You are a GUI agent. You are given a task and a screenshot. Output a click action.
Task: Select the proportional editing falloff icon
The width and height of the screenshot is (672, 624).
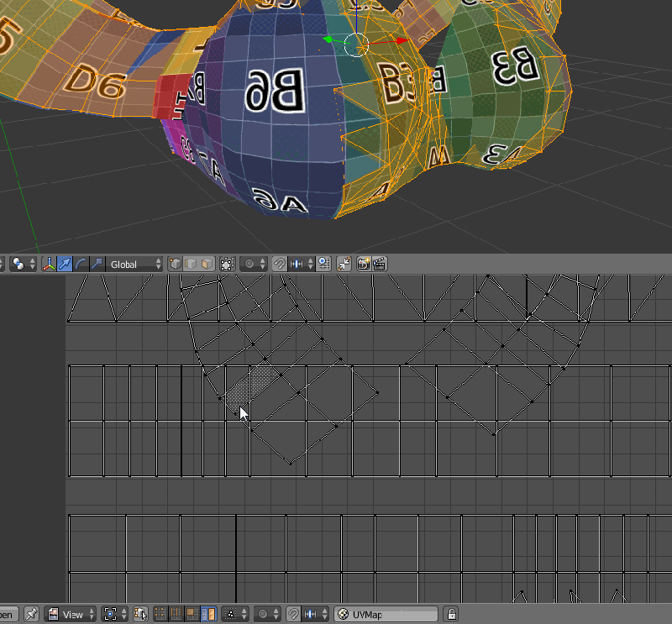(x=249, y=264)
